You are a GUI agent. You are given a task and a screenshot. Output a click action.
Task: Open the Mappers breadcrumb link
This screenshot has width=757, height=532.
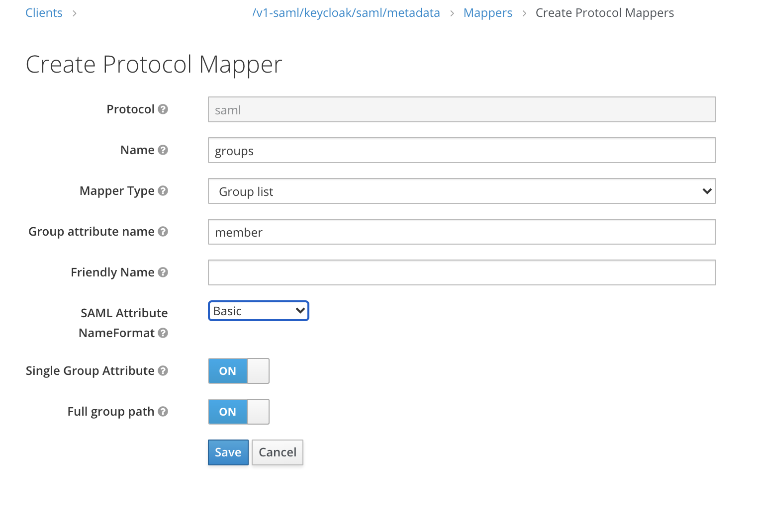(487, 12)
